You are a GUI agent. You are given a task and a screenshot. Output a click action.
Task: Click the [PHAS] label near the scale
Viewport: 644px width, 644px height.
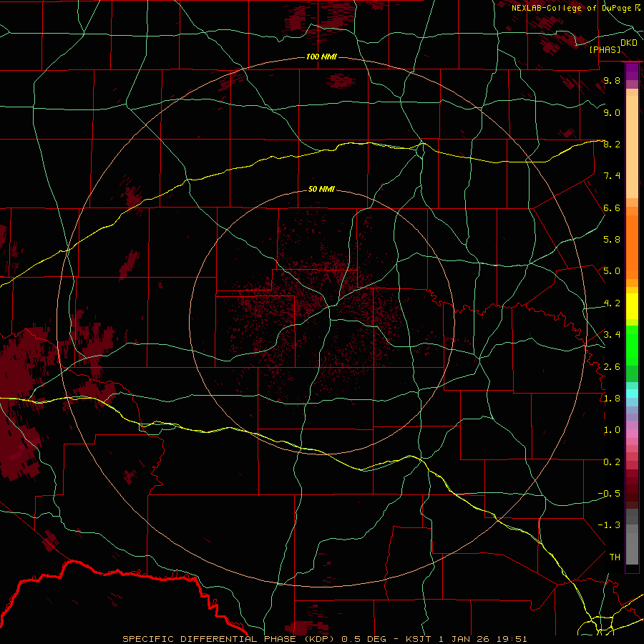605,50
